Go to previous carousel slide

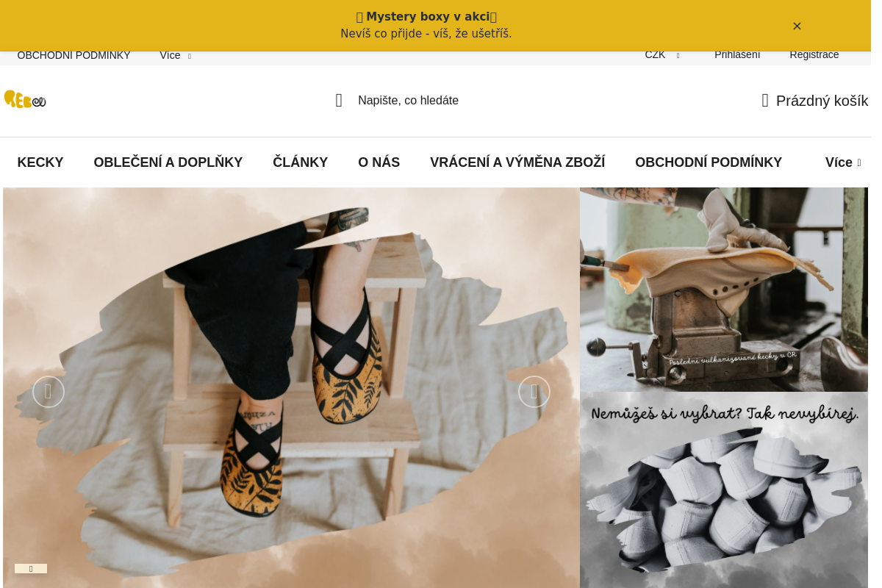pyautogui.click(x=49, y=392)
